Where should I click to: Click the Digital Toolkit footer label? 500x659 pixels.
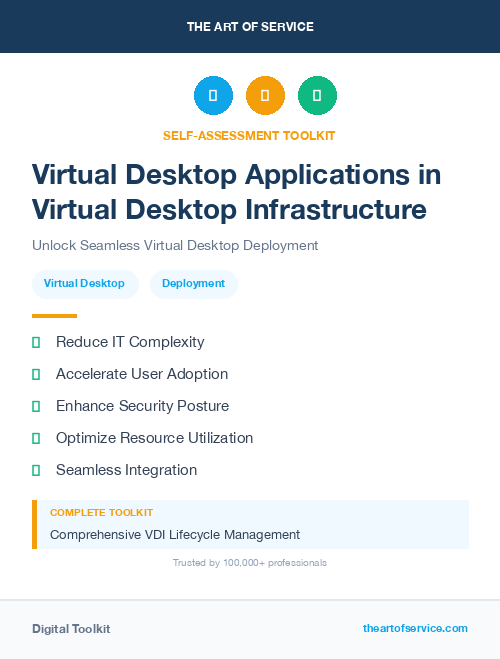pos(71,629)
